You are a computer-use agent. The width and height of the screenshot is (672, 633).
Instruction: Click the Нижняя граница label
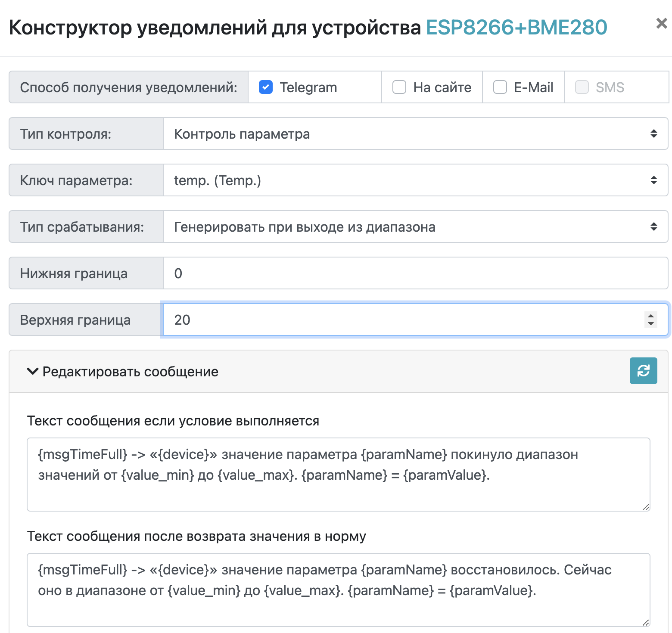74,273
